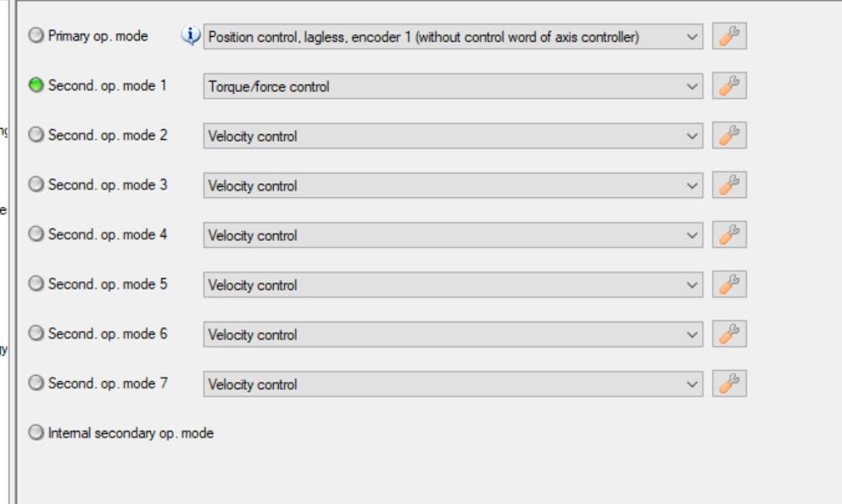
Task: Open wrench settings for Second. op. mode 1
Action: point(729,86)
